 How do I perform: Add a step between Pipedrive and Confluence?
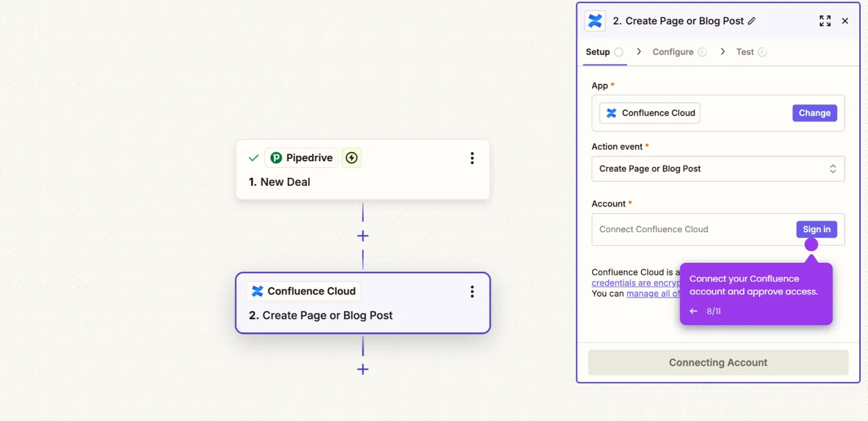[x=363, y=236]
